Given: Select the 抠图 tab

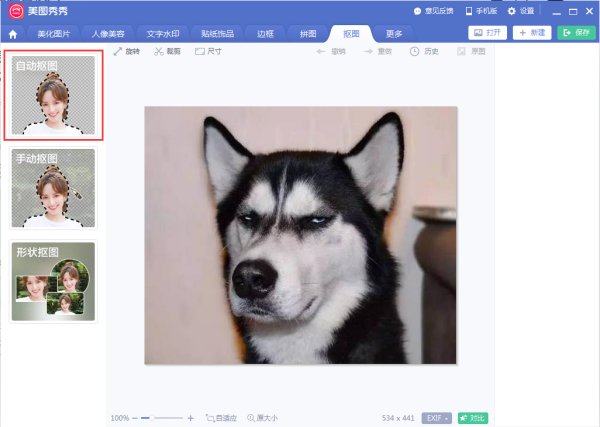Looking at the screenshot, I should (351, 34).
